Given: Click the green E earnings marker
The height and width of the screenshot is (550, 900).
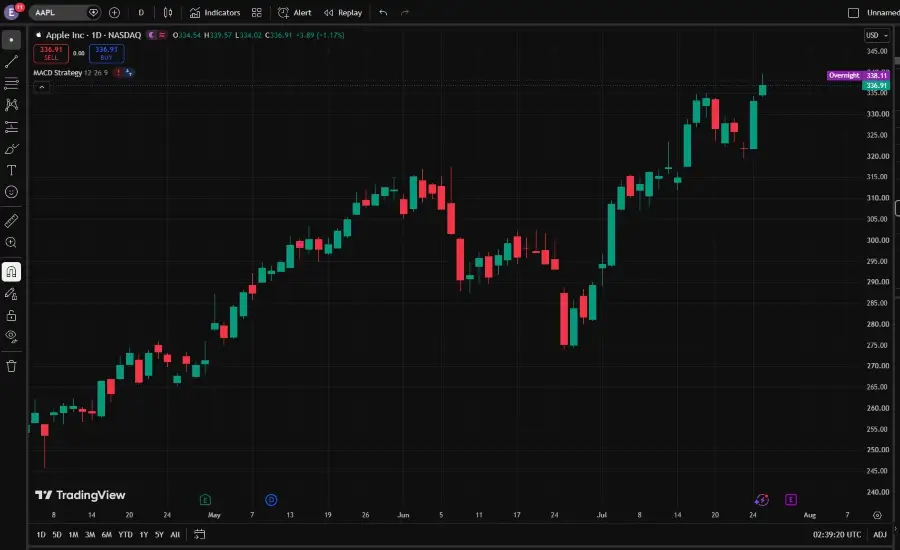Looking at the screenshot, I should coord(205,500).
